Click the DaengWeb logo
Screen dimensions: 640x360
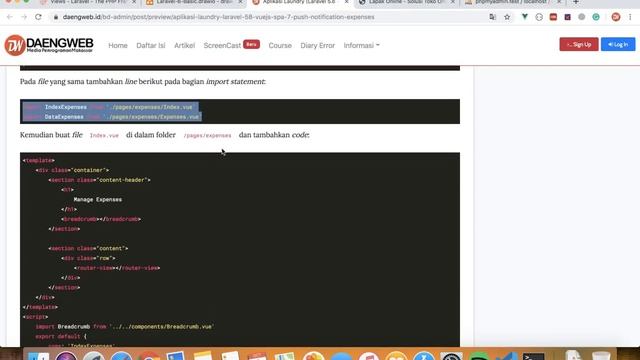(x=49, y=45)
